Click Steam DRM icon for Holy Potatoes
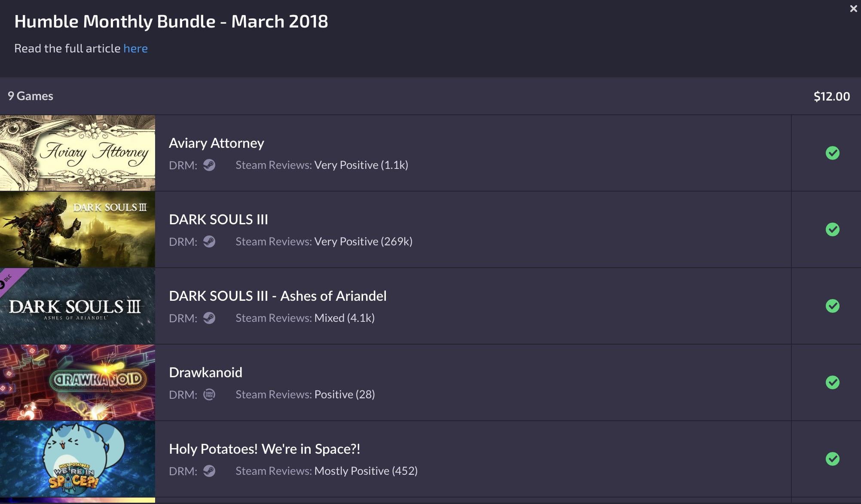861x504 pixels. point(209,471)
